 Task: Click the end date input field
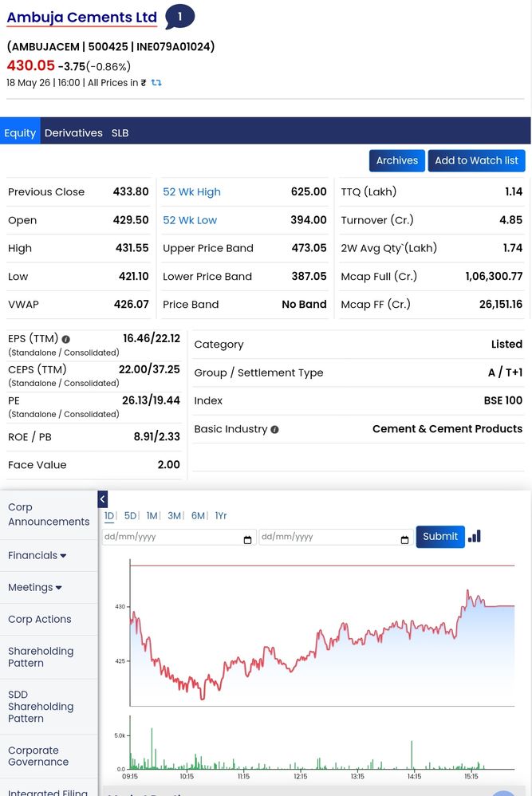coord(335,537)
